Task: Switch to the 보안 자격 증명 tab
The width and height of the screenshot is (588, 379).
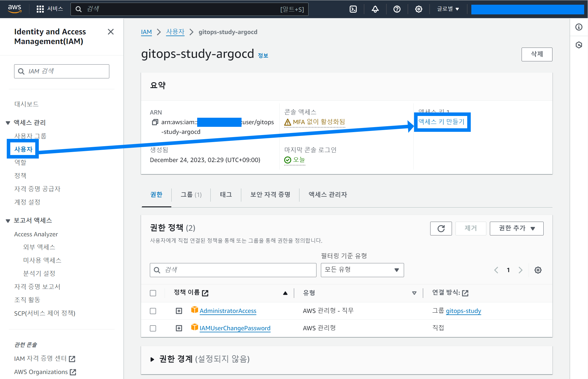Action: click(270, 195)
